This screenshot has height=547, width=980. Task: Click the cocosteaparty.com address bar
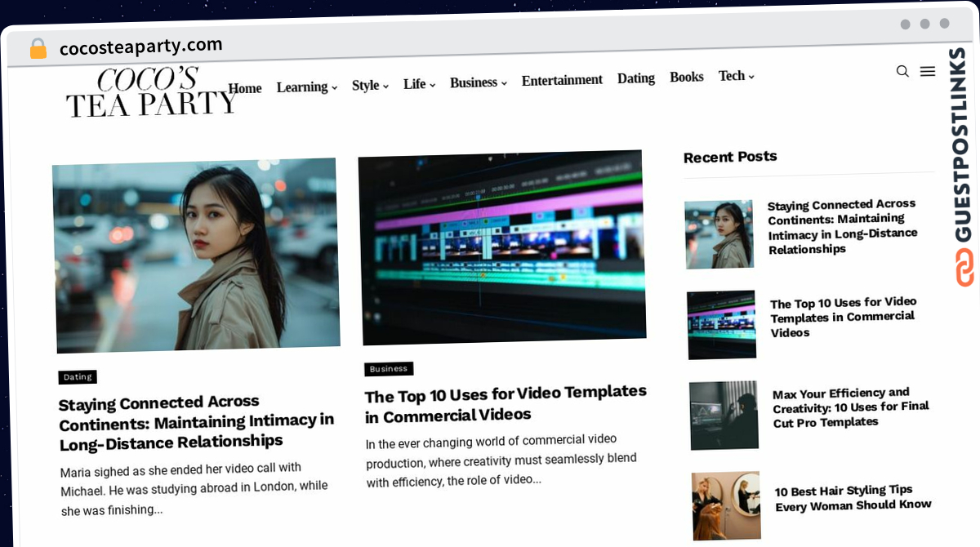point(140,47)
